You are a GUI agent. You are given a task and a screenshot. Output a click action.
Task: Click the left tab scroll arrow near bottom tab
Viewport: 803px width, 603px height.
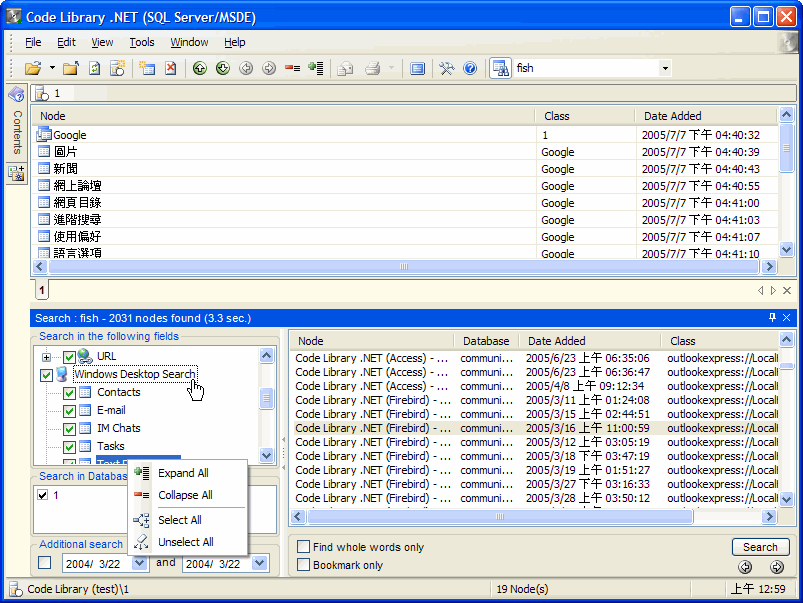(760, 290)
